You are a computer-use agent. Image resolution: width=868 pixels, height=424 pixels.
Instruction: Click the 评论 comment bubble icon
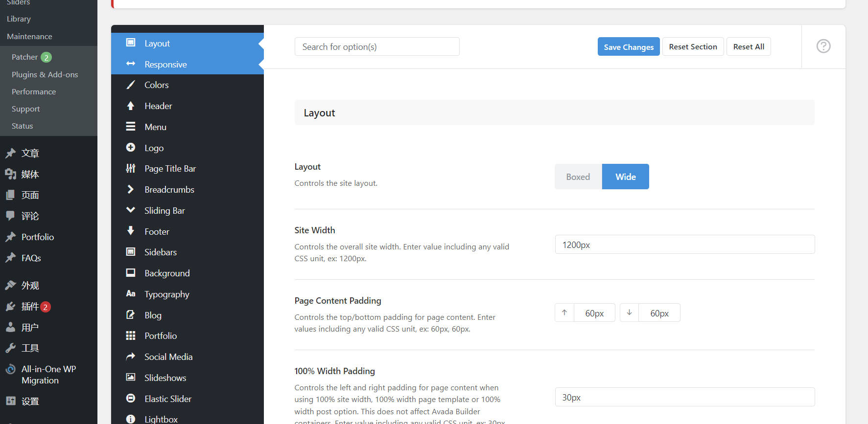10,216
